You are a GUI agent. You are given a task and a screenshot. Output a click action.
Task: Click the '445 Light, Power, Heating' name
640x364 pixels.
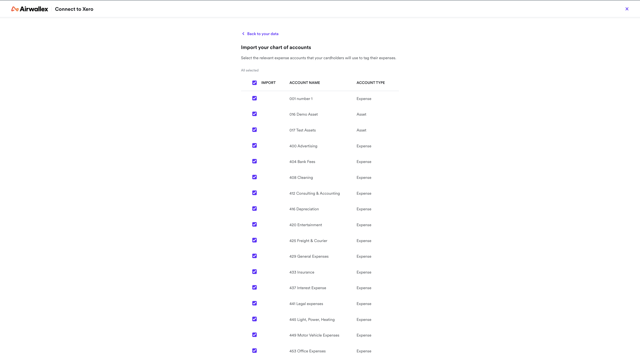(312, 320)
